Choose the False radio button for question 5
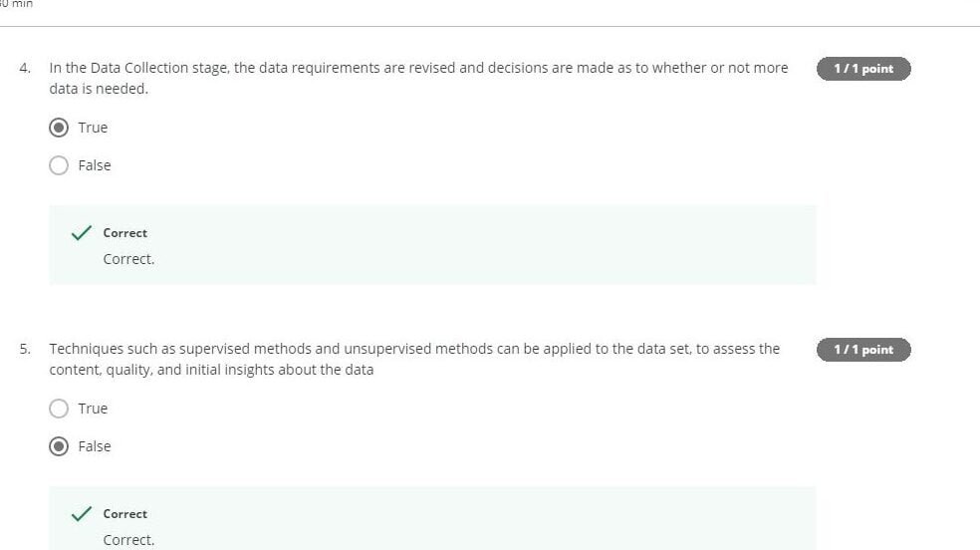This screenshot has height=550, width=980. 59,446
